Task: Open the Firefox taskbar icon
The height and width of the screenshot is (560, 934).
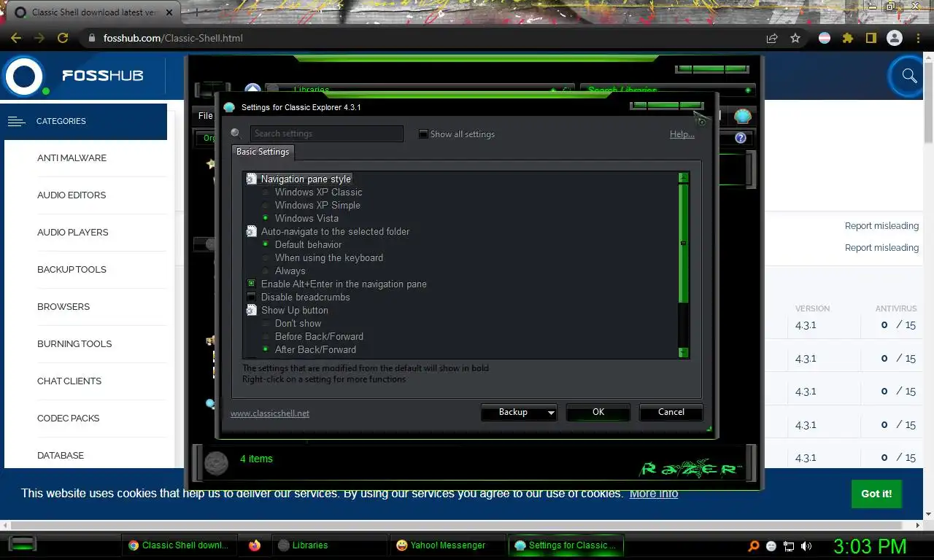Action: click(255, 545)
